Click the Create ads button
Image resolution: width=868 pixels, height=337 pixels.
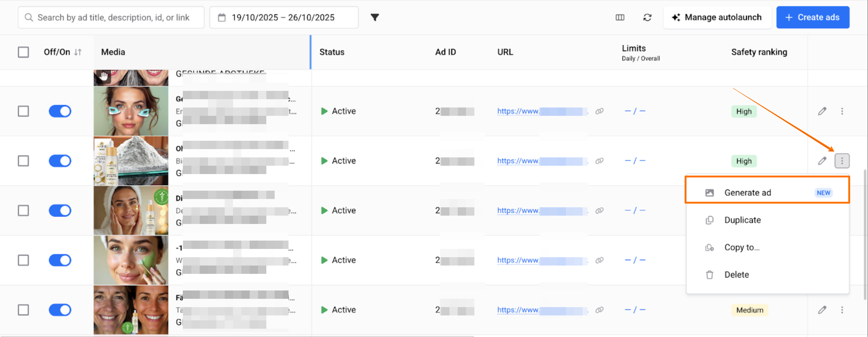coord(813,18)
